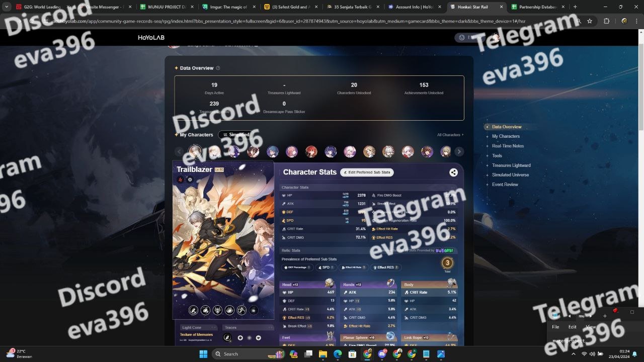Viewport: 644px width, 362px height.
Task: Open the View menu in Notepad window
Action: (591, 327)
